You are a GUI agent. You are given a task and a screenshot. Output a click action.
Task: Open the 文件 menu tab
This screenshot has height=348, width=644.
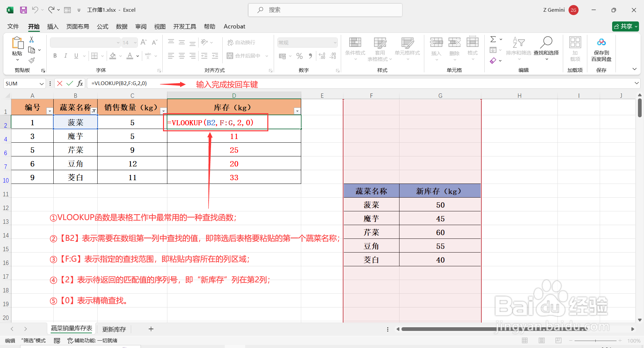(13, 26)
